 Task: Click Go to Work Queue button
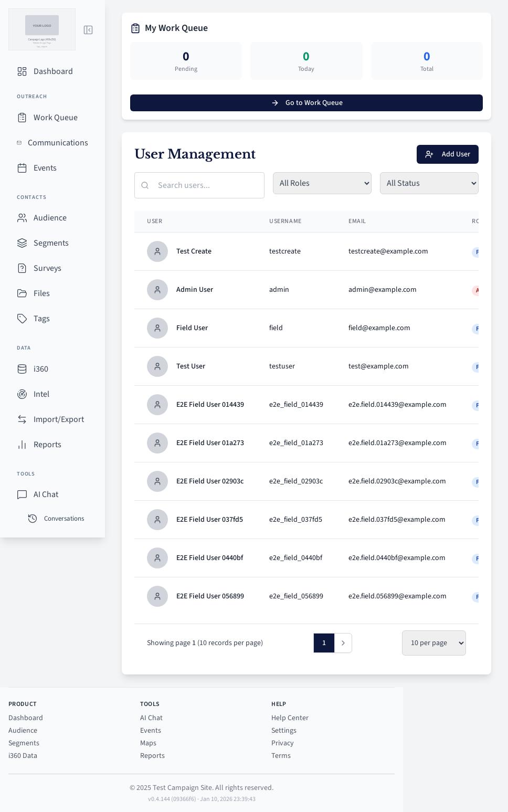click(x=306, y=103)
